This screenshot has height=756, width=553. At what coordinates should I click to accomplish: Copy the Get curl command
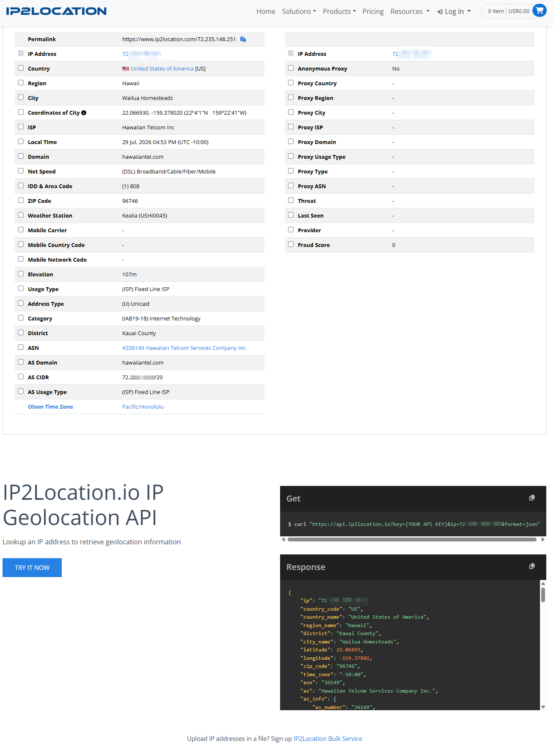point(532,498)
